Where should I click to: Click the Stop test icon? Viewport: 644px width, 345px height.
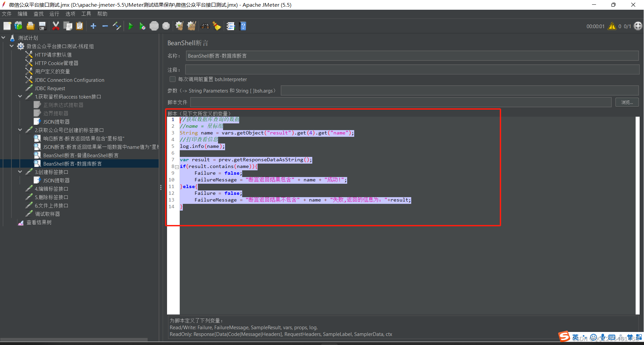coord(154,26)
